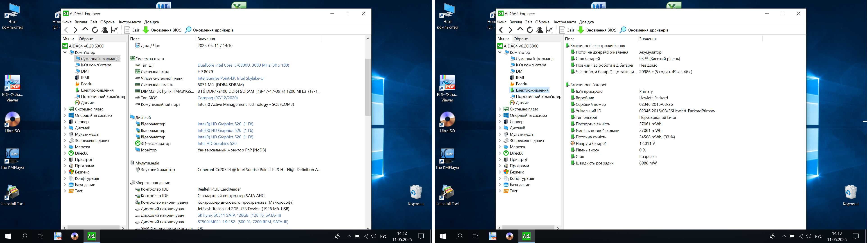Open 'Файл' menu in the summary-view AIDA64 window
Viewport: 868px width, 243px height.
tap(67, 22)
